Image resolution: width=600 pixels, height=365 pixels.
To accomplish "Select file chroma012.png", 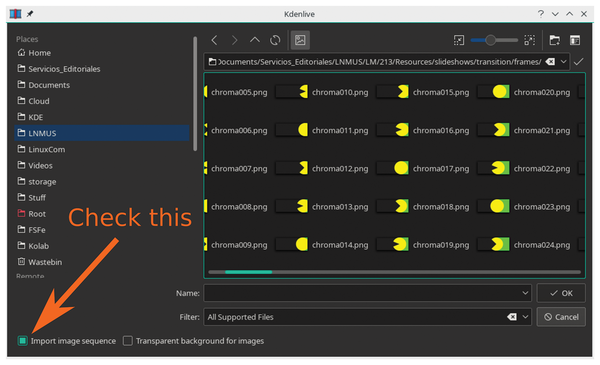I will click(322, 168).
